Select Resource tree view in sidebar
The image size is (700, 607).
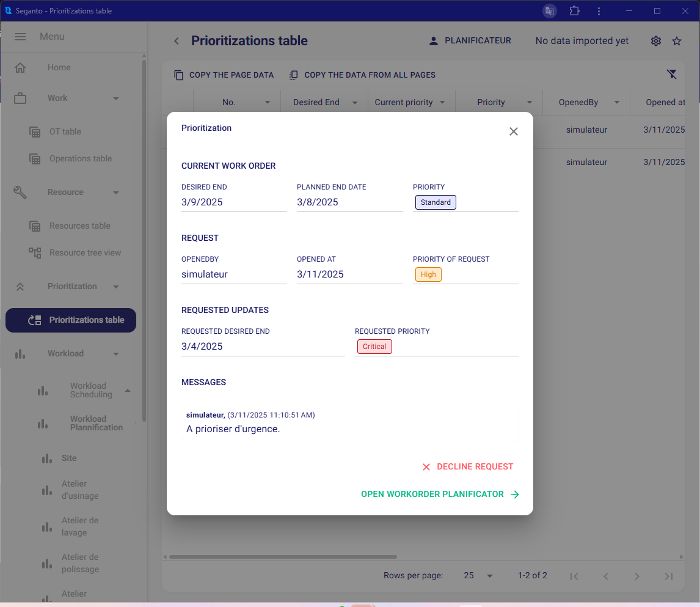[85, 252]
